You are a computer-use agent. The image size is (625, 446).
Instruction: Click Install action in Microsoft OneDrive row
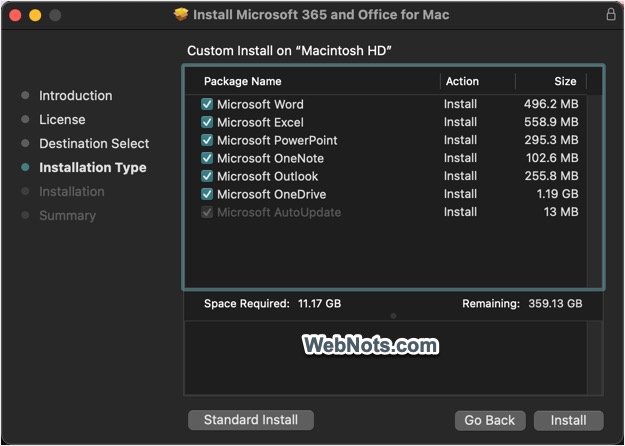coord(460,194)
